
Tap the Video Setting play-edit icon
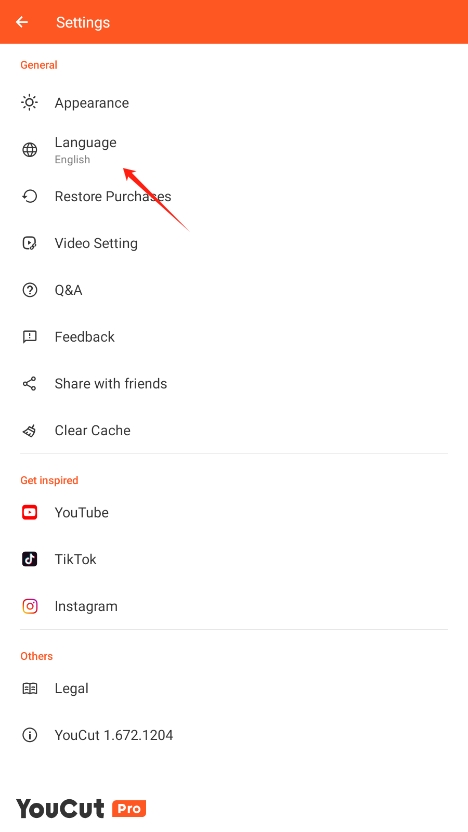30,243
